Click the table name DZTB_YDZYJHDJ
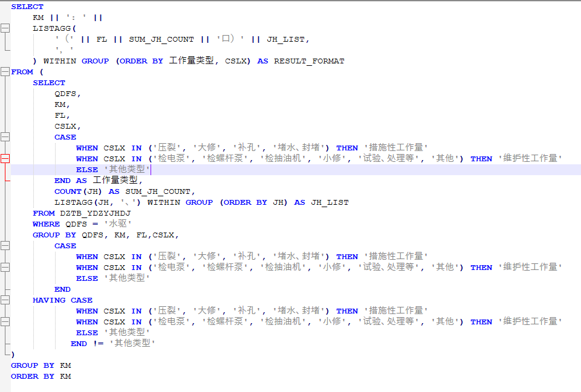The image size is (581, 392). point(96,214)
